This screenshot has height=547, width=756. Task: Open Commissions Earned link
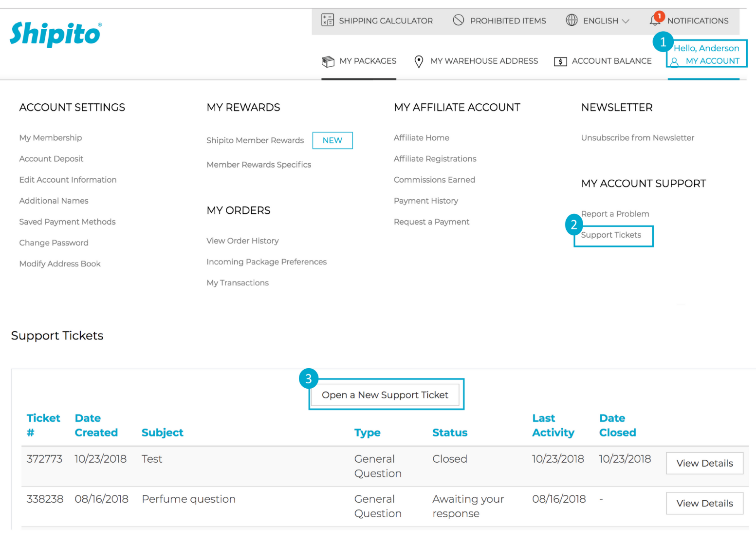[x=434, y=180]
